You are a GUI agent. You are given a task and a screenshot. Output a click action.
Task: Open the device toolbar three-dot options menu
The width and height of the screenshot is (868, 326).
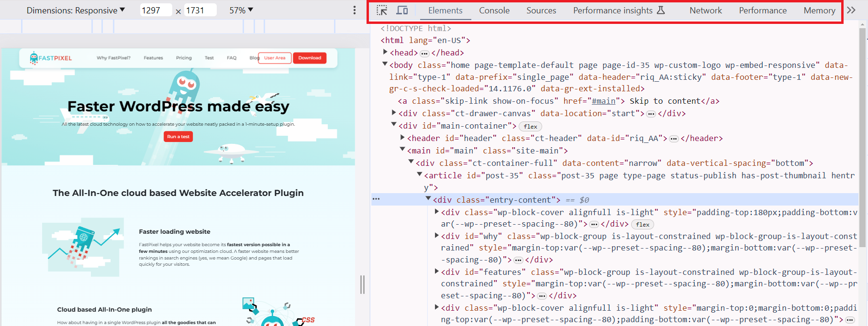pyautogui.click(x=354, y=10)
